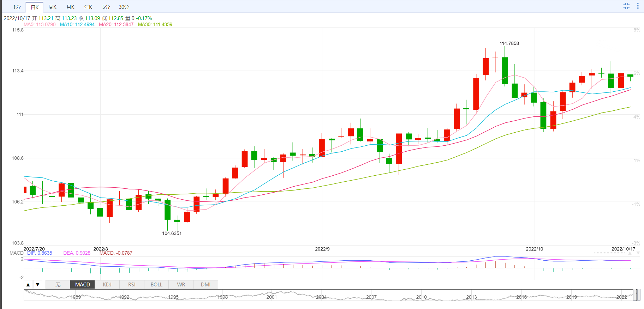Viewport: 644px width, 309px height.
Task: Click the black down-arrow indicator button
Action: click(37, 284)
